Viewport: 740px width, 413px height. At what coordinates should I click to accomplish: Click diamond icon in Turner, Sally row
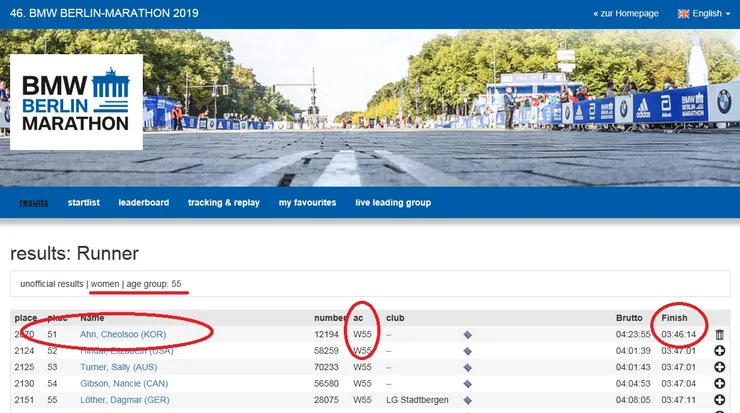(467, 367)
